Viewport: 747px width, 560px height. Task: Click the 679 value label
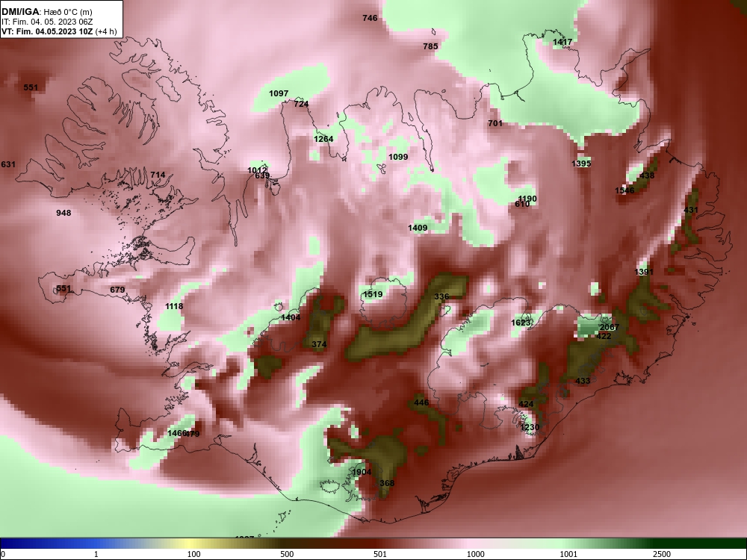117,290
